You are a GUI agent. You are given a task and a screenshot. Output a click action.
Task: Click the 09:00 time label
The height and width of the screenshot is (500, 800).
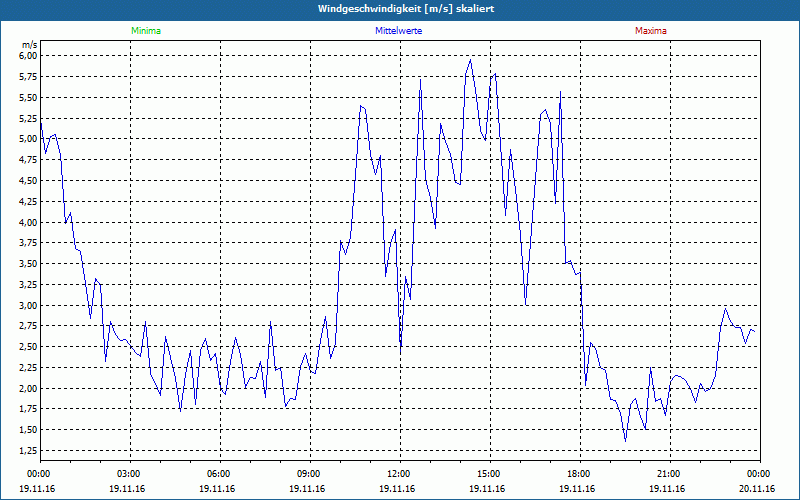click(x=308, y=474)
